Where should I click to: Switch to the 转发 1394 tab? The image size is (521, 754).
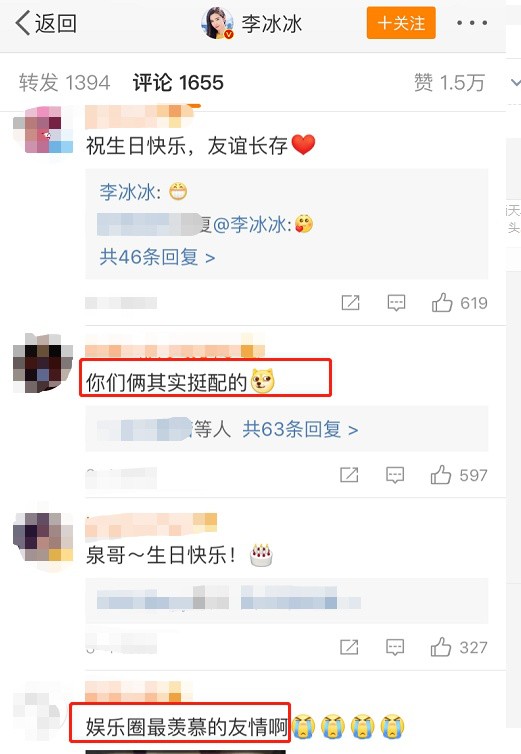click(64, 82)
